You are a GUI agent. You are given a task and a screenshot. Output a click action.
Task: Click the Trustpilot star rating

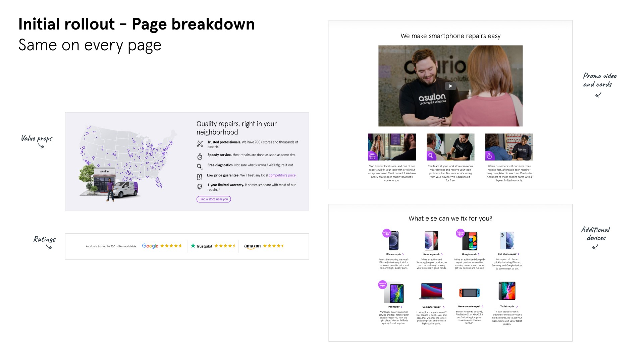coord(225,246)
